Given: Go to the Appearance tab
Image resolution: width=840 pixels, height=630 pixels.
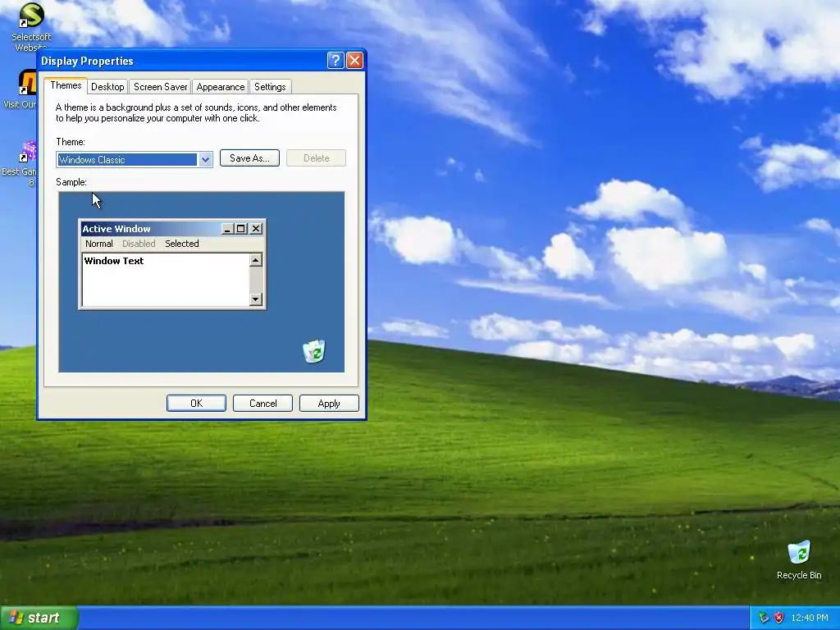Looking at the screenshot, I should tap(220, 87).
